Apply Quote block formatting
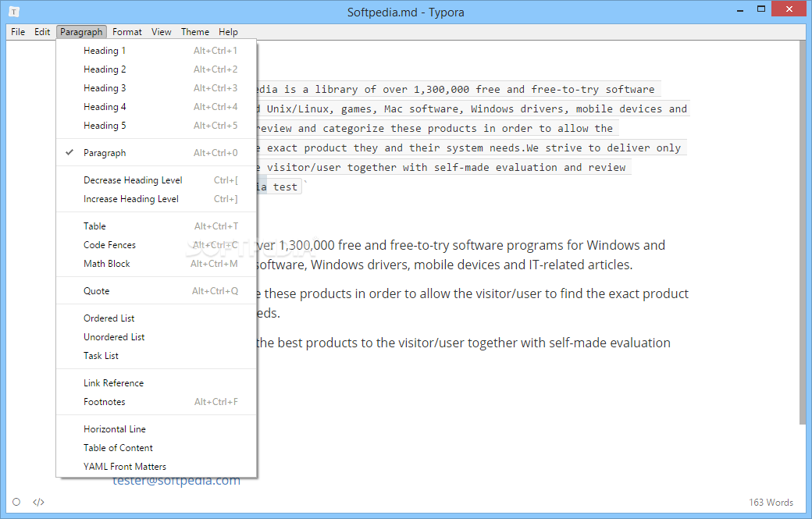Screen dimensions: 812x519 point(156,291)
